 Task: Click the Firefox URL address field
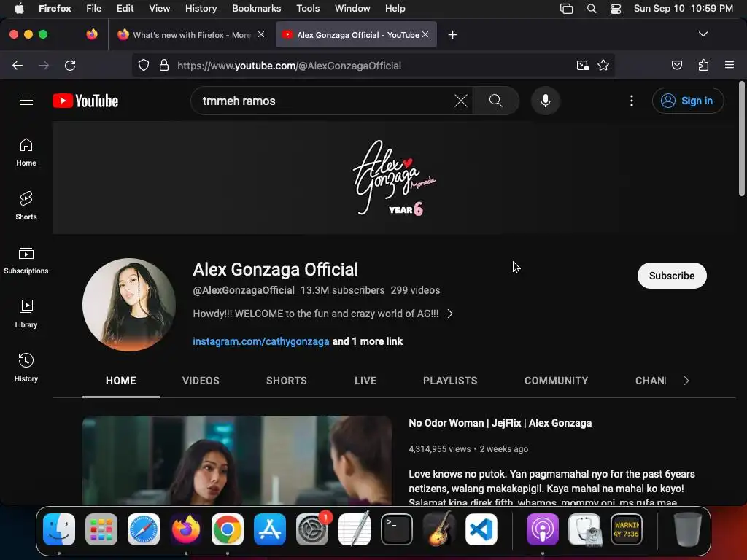click(373, 65)
